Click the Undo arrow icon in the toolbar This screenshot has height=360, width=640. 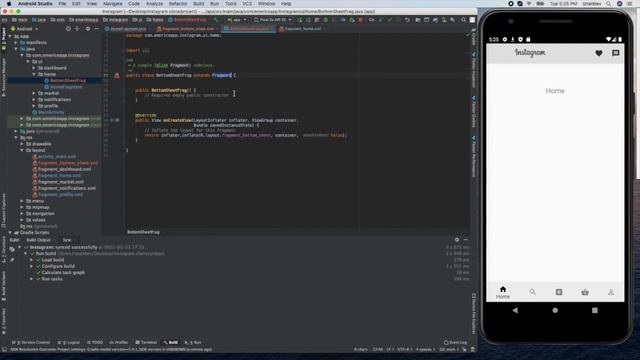pyautogui.click(x=407, y=20)
